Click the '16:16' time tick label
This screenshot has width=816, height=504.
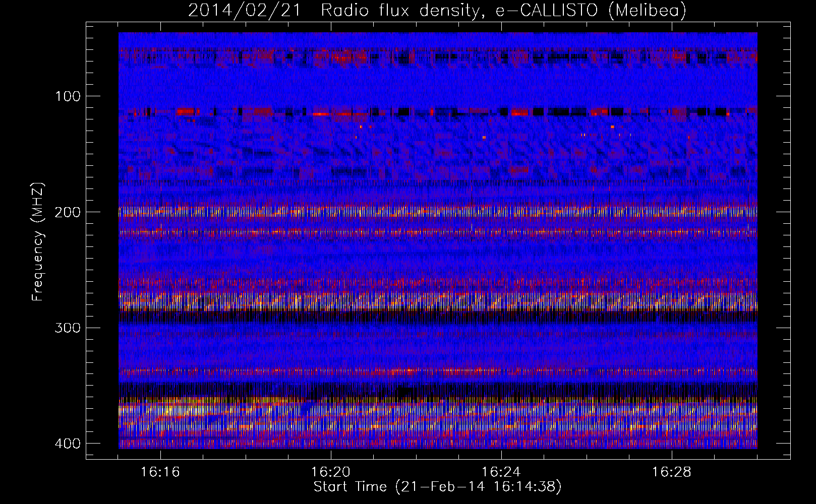(x=160, y=472)
